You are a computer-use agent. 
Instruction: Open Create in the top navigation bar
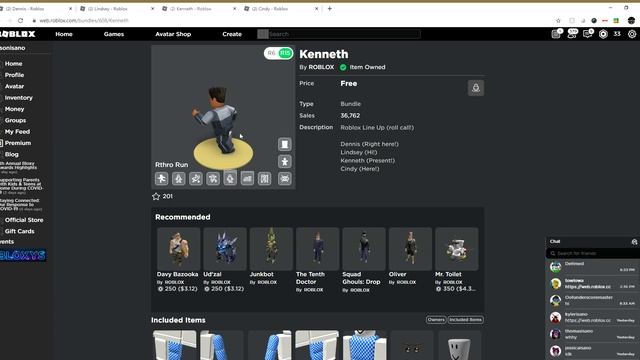pos(232,34)
